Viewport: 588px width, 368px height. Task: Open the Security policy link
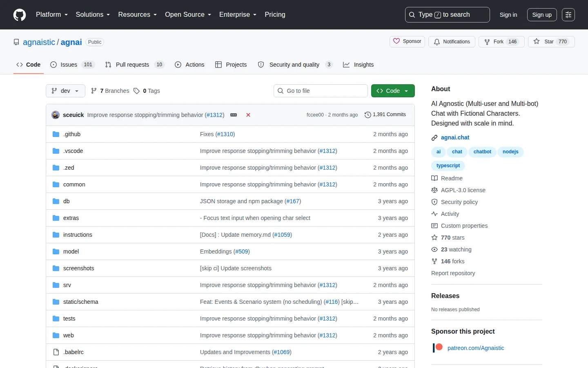pos(454,202)
